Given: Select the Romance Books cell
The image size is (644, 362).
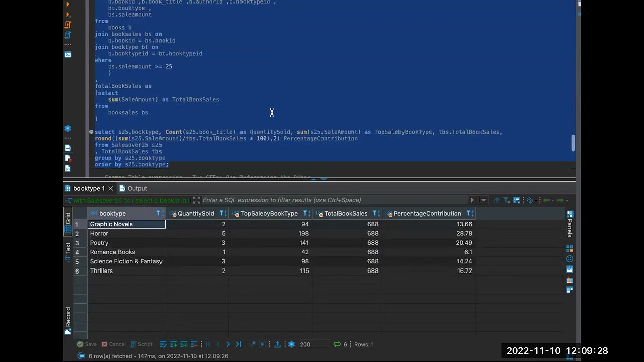Looking at the screenshot, I should click(x=126, y=252).
